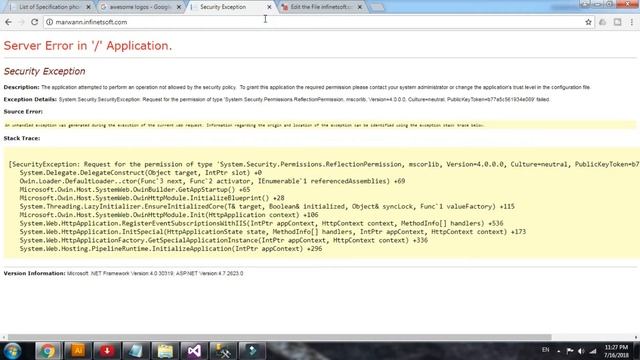Bookmark this page with the star
This screenshot has height=360, width=640.
(588, 22)
